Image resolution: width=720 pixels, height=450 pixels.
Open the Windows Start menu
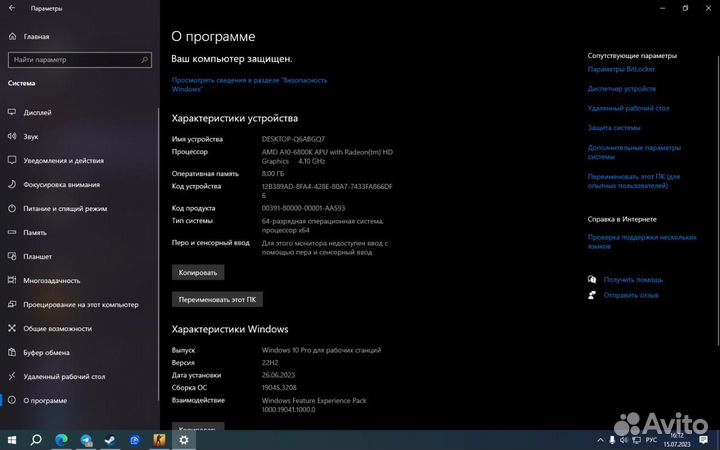pyautogui.click(x=12, y=440)
